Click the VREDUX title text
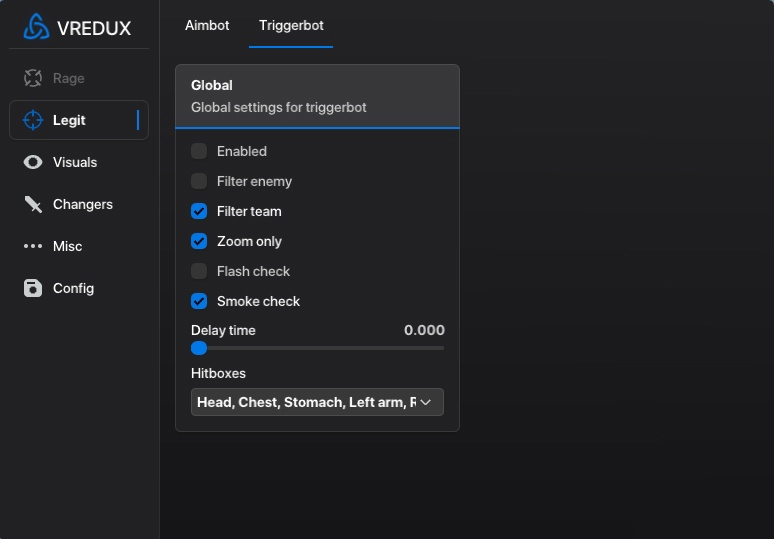This screenshot has height=539, width=774. (94, 28)
